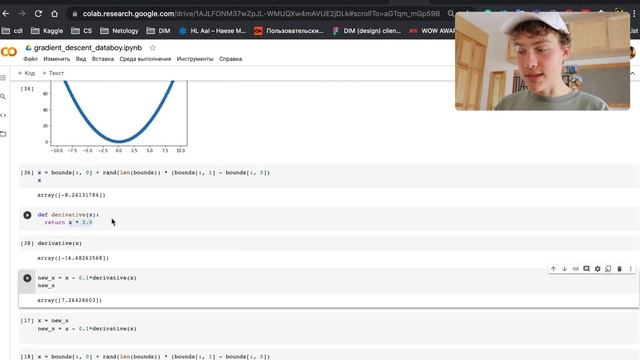
Task: Add a new text cell with + Текст
Action: coord(53,73)
